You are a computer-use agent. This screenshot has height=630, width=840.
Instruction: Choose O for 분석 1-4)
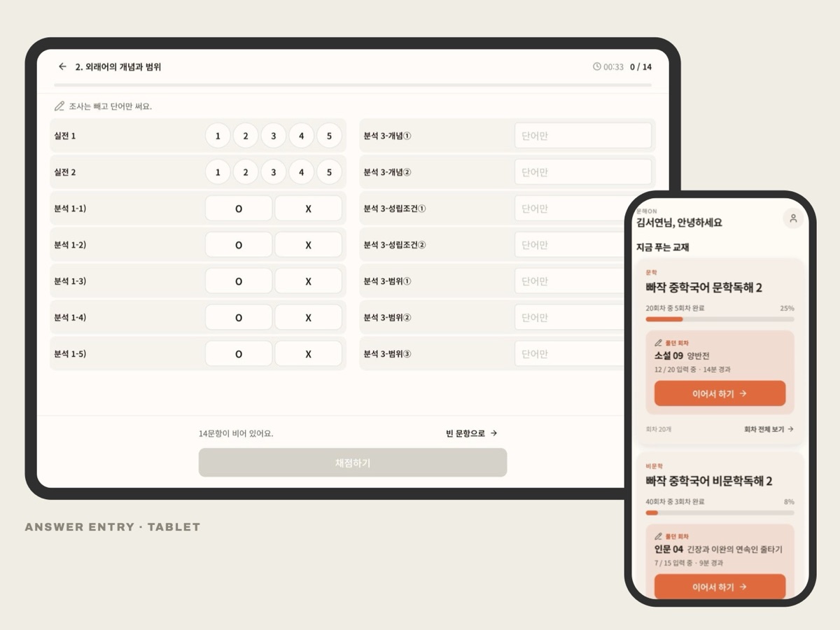coord(239,318)
